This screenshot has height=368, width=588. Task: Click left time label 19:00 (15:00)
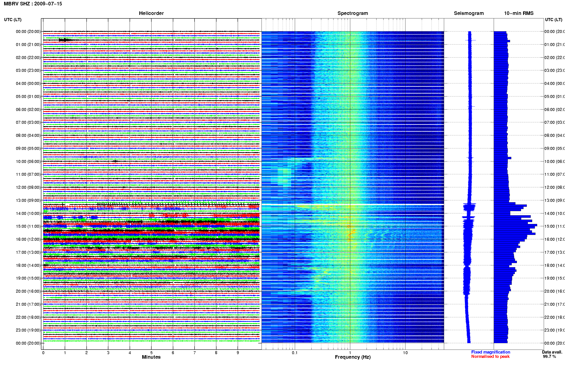pos(28,278)
